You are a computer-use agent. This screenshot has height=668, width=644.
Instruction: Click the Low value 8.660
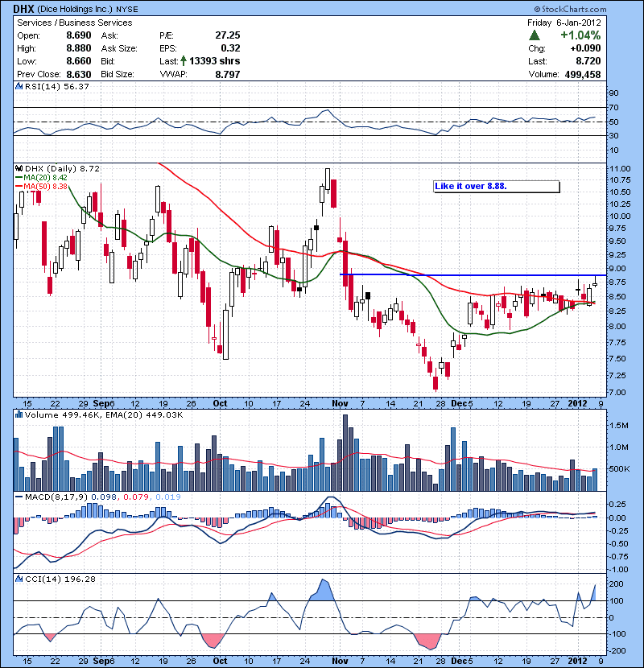point(78,61)
